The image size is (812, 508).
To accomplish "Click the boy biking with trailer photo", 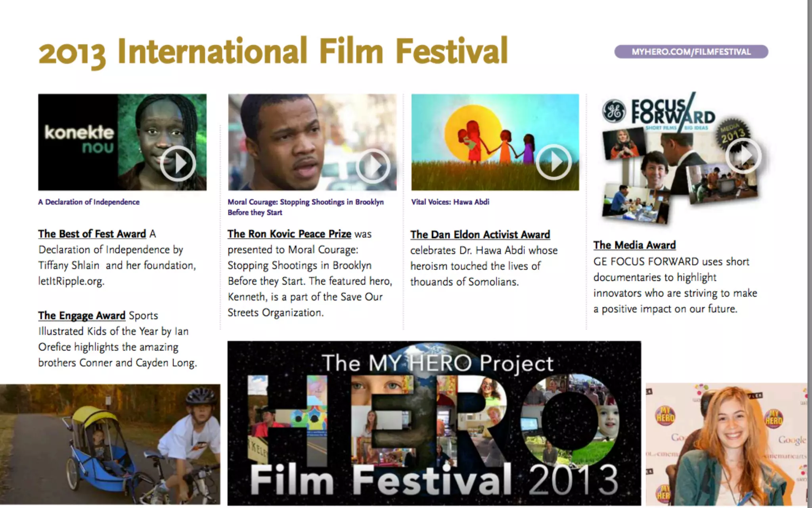I will point(110,444).
